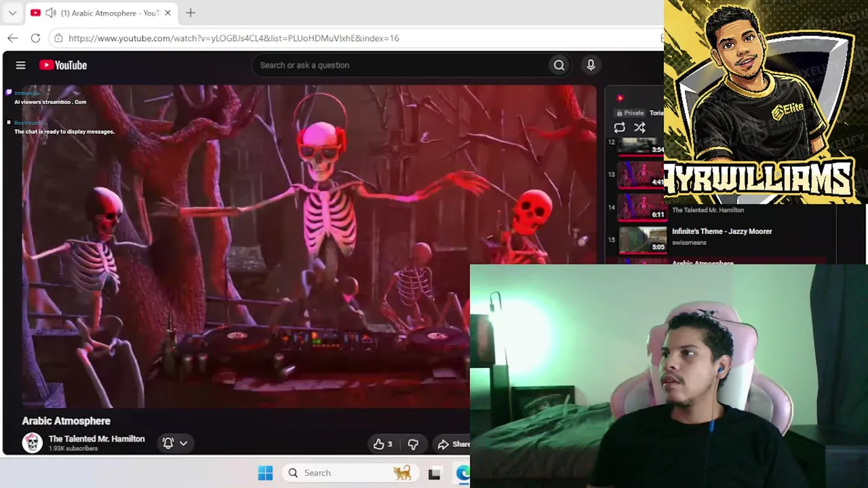868x488 pixels.
Task: Dislike the Arabic Atmosphere video
Action: tap(413, 444)
